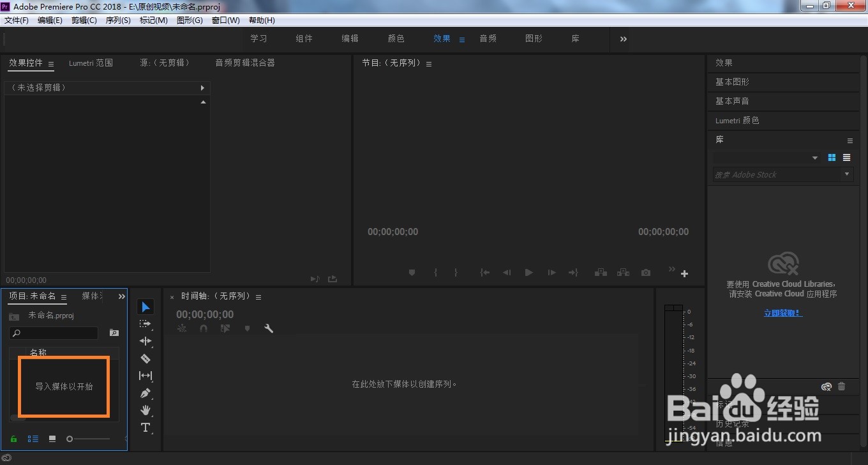
Task: Open the 编辑(E) menu
Action: point(50,20)
